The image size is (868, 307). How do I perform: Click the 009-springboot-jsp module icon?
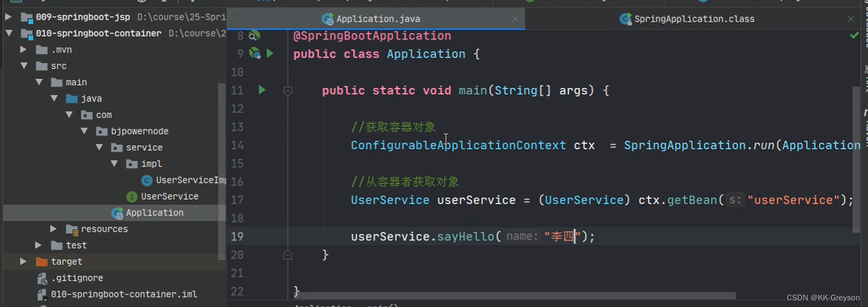click(x=27, y=17)
